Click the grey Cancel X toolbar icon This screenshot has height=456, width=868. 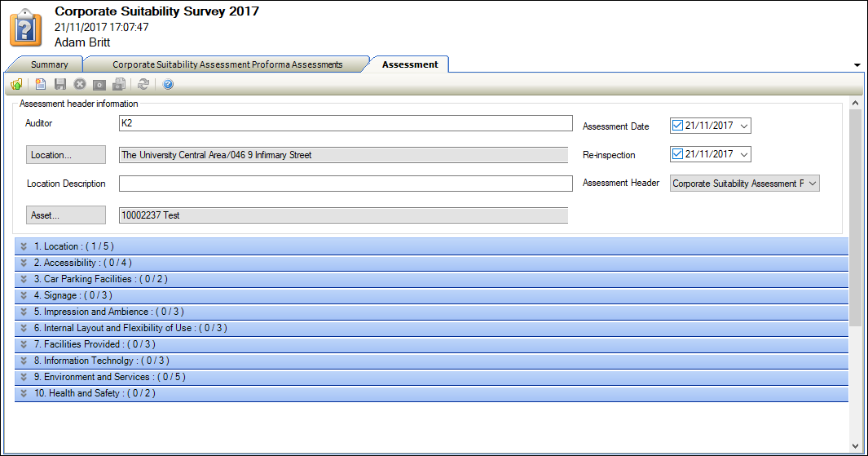80,84
